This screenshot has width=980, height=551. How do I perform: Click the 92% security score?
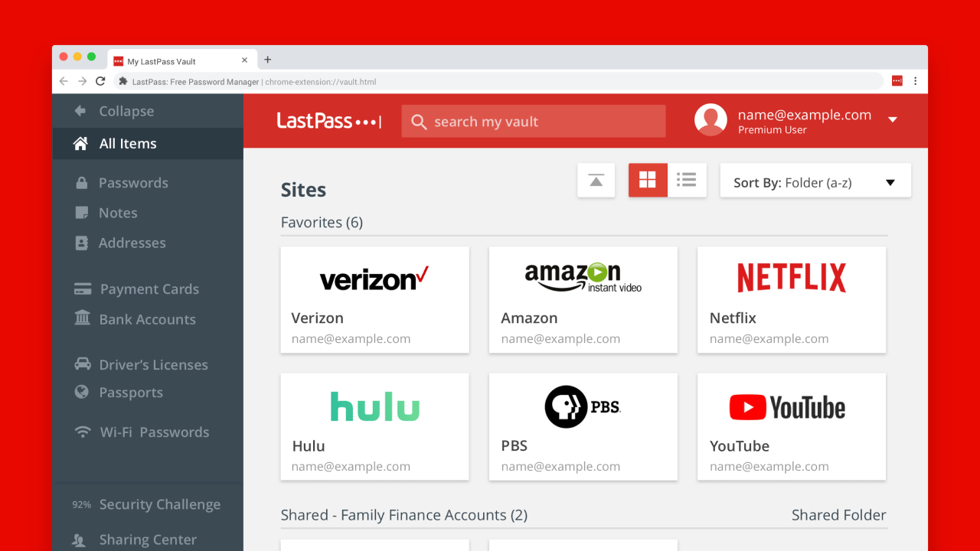coord(81,505)
